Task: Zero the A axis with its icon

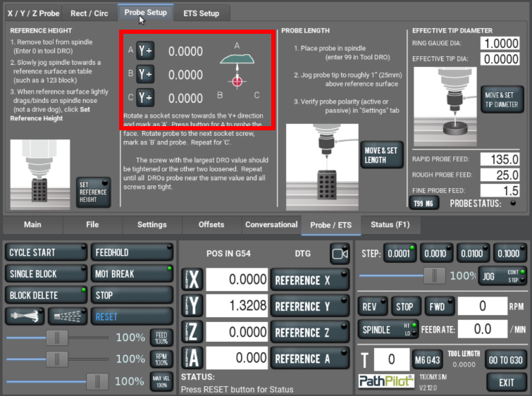Action: point(192,359)
